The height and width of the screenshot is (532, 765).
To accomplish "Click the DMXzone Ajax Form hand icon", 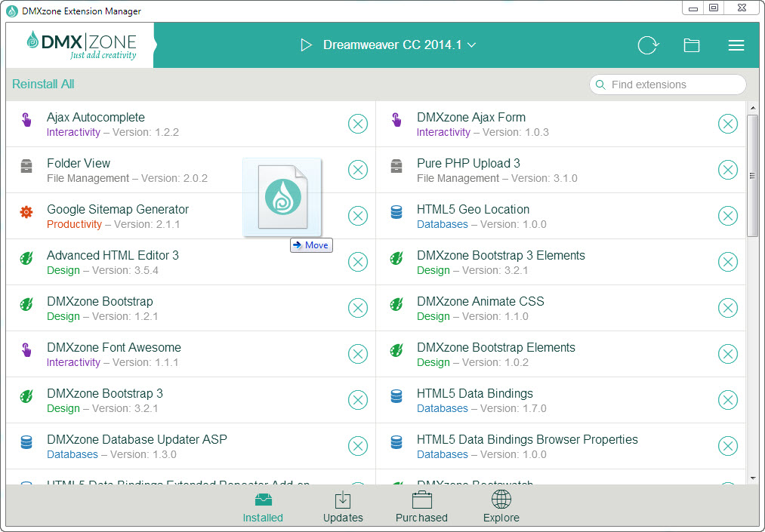I will 396,119.
